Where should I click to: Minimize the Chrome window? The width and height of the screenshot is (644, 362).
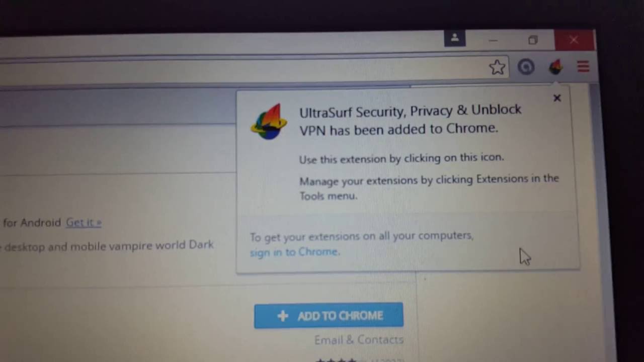tap(493, 40)
